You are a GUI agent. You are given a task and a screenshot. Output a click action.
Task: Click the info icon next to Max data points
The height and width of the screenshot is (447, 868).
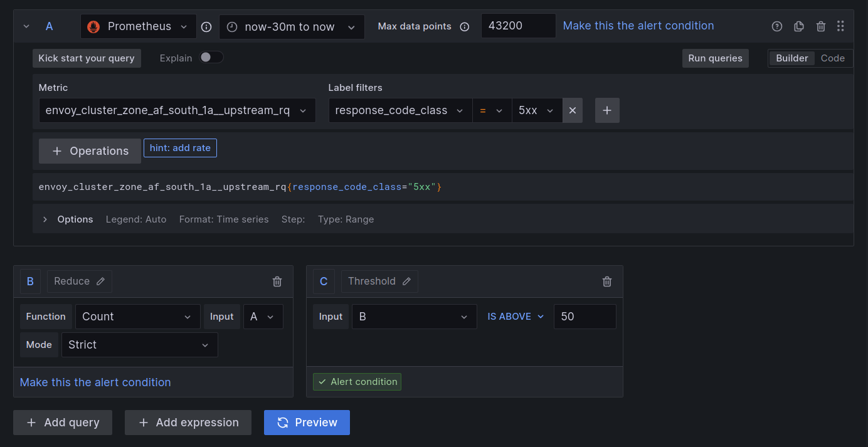[464, 26]
